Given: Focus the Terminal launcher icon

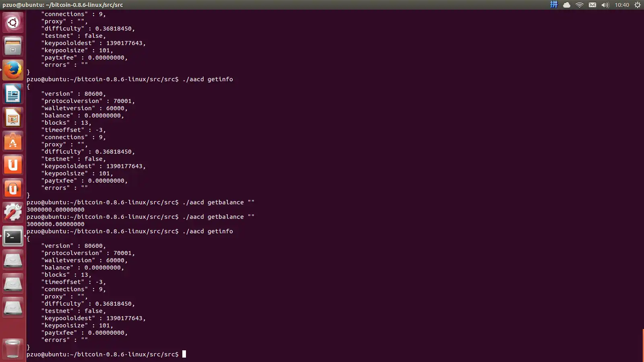Looking at the screenshot, I should click(x=13, y=236).
